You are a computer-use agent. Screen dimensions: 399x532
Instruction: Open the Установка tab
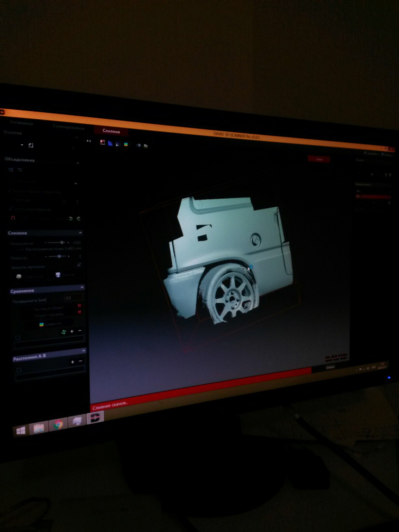21,123
